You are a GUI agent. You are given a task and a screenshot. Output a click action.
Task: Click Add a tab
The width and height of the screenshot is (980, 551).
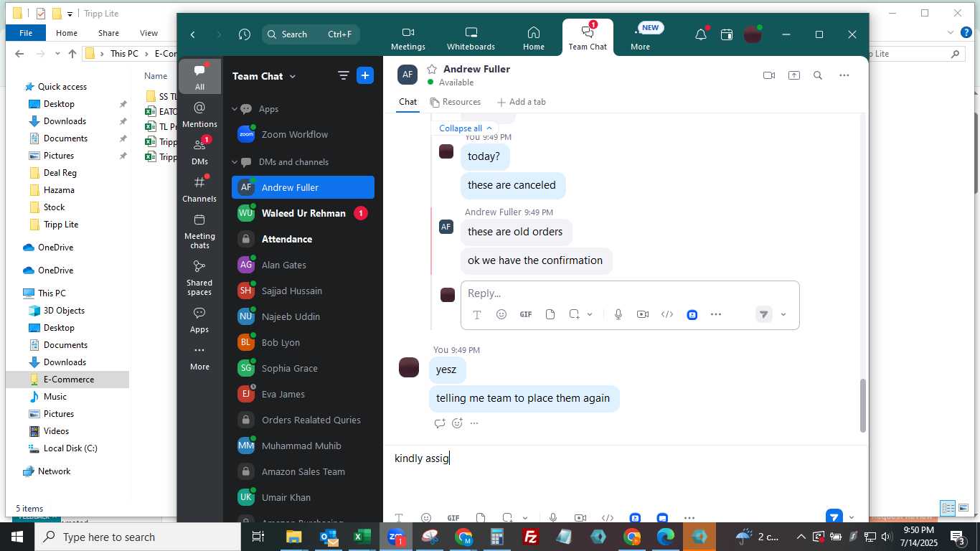[522, 102]
